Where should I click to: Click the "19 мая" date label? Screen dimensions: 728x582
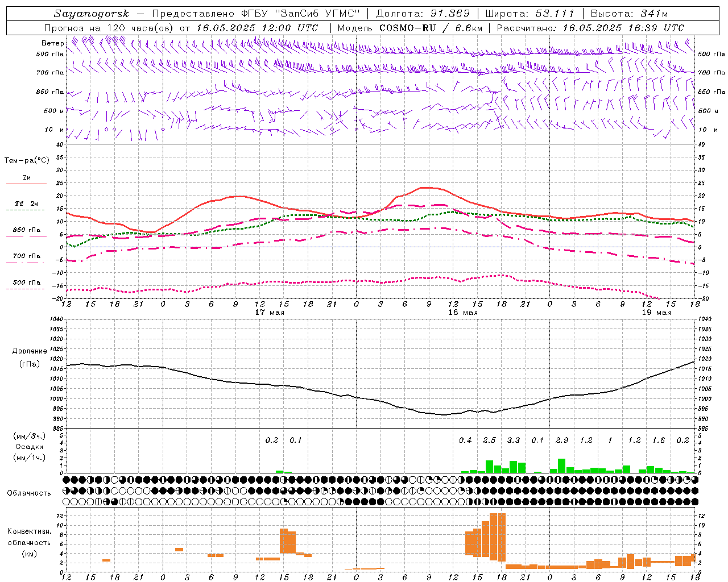656,313
